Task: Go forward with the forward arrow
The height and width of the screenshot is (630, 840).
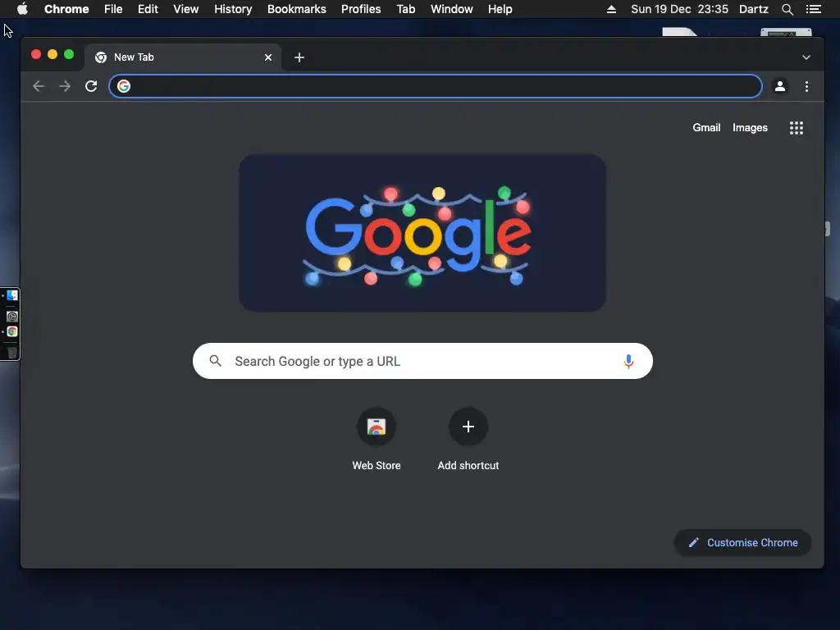Action: coord(65,86)
